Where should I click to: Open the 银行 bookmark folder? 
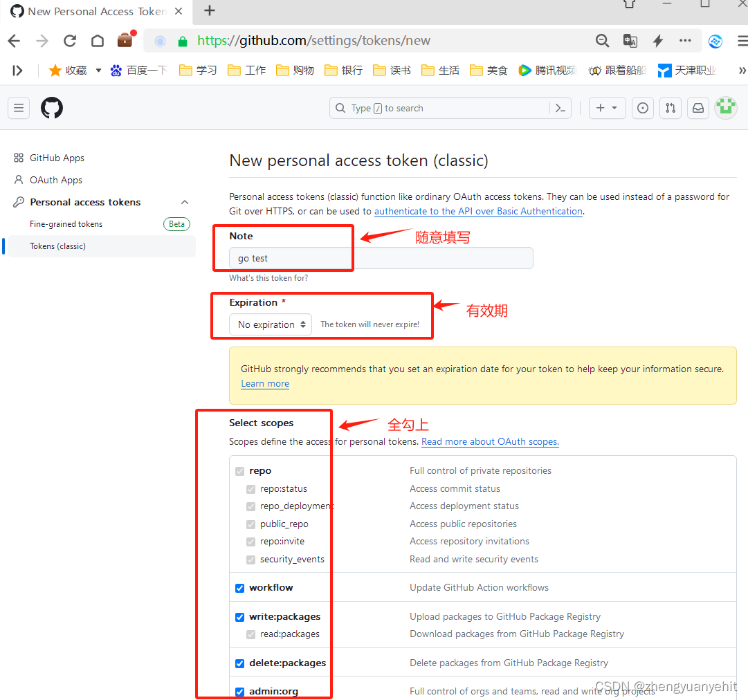point(343,71)
